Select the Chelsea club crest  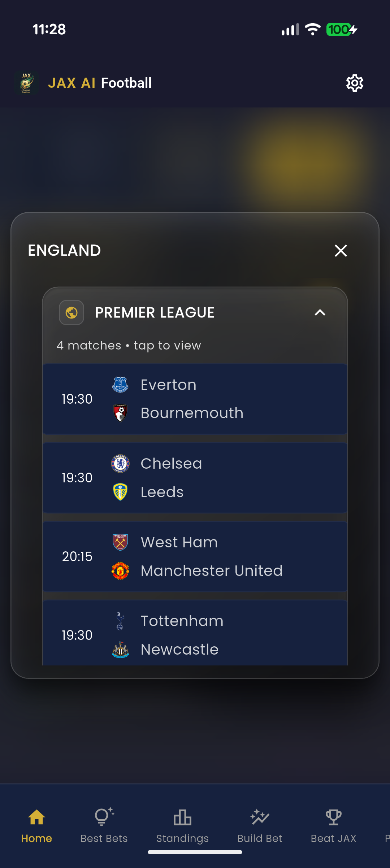pyautogui.click(x=121, y=463)
